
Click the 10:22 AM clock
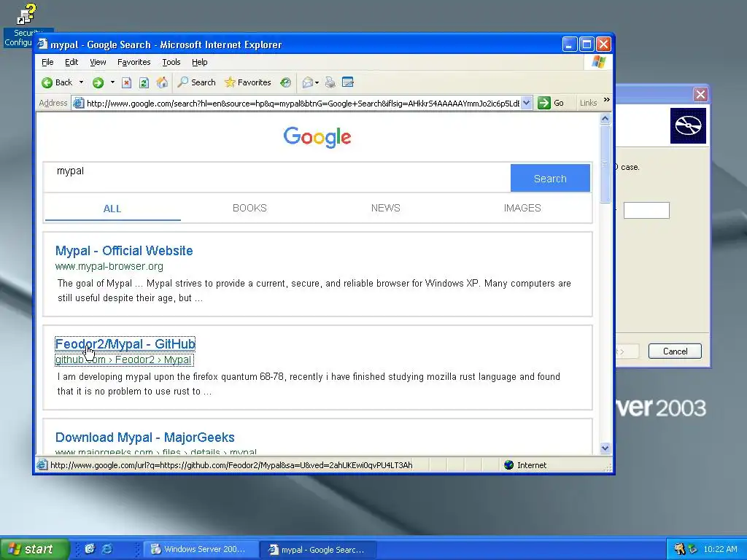pyautogui.click(x=720, y=549)
